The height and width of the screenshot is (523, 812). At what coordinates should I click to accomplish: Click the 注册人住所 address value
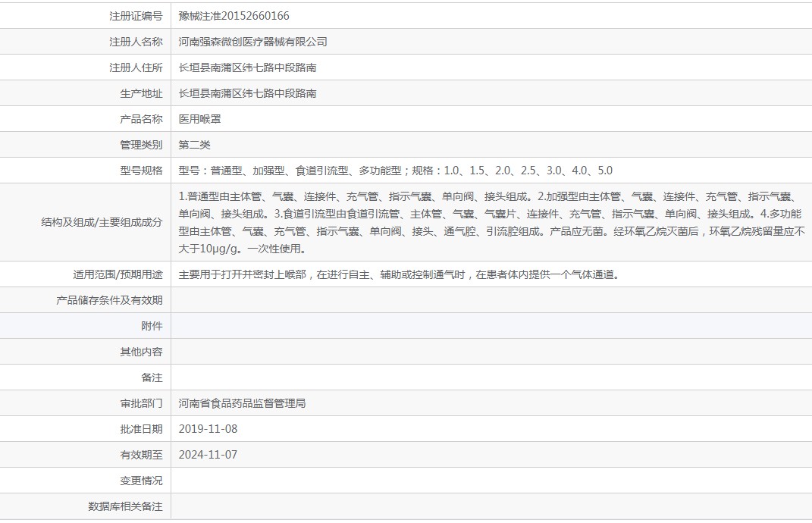[x=247, y=67]
